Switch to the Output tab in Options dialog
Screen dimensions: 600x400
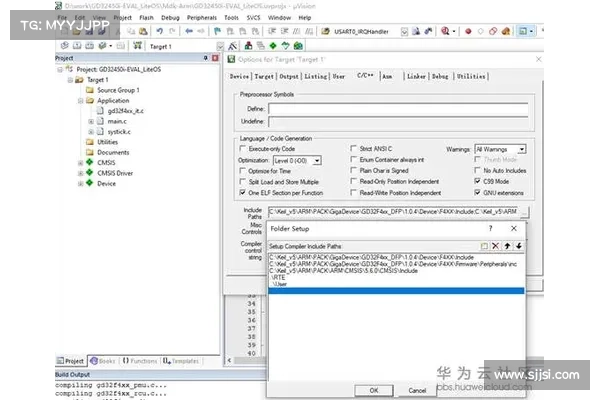289,76
